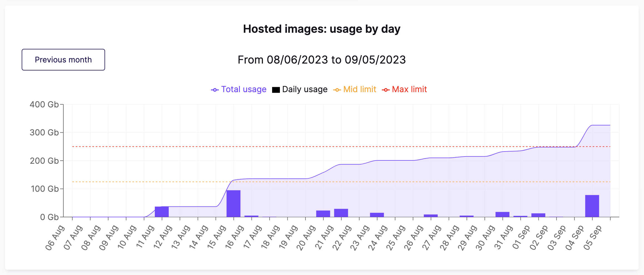Click the Previous month button

point(63,60)
